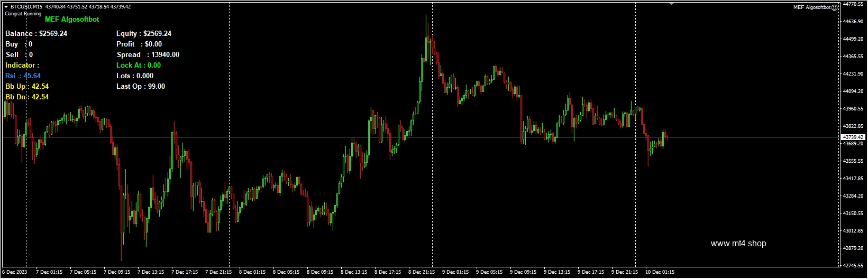Click the 43960.55 price axis label
The image size is (868, 279).
point(853,109)
